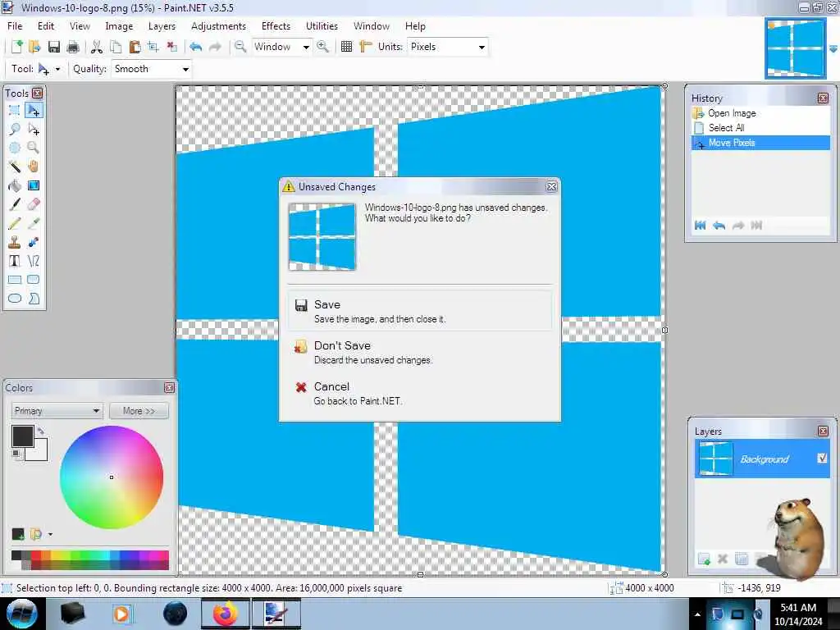Click the primary color swatch
Viewport: 840px width, 630px height.
click(x=22, y=436)
